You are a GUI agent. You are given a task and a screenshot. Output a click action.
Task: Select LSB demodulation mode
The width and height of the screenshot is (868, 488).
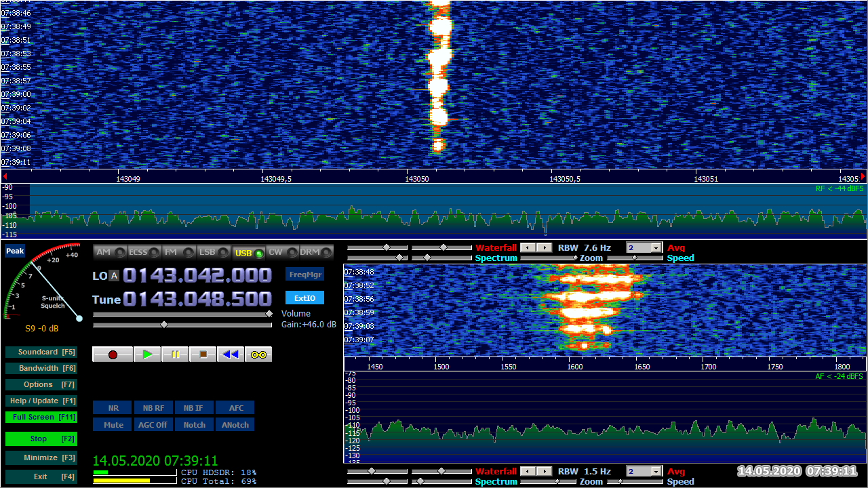[x=214, y=252]
